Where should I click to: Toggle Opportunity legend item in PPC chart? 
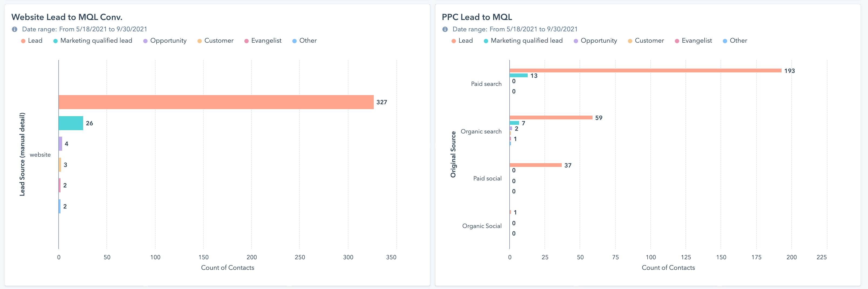click(x=596, y=41)
